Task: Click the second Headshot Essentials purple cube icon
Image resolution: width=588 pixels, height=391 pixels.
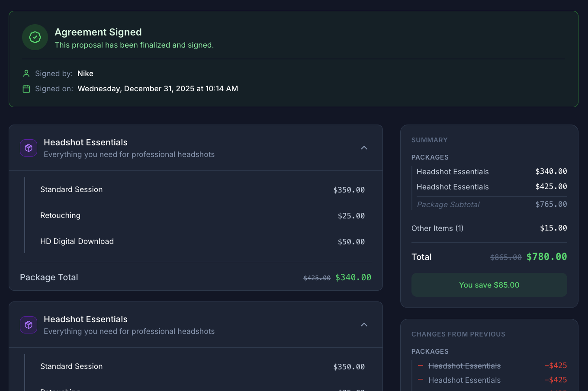Action: tap(29, 325)
